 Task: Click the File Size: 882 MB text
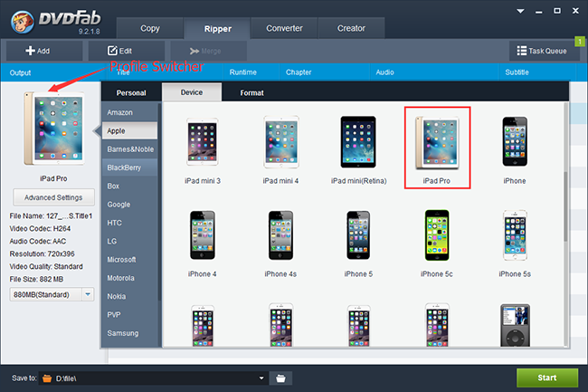36,279
